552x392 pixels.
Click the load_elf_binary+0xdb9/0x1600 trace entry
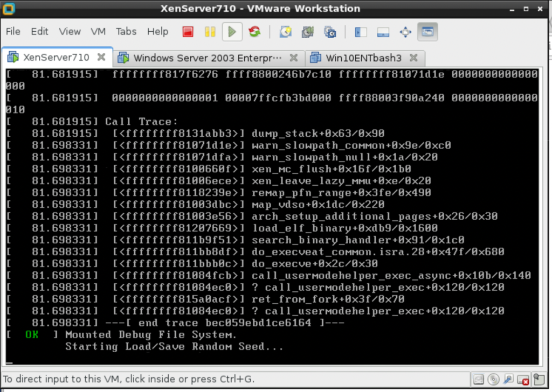[344, 228]
